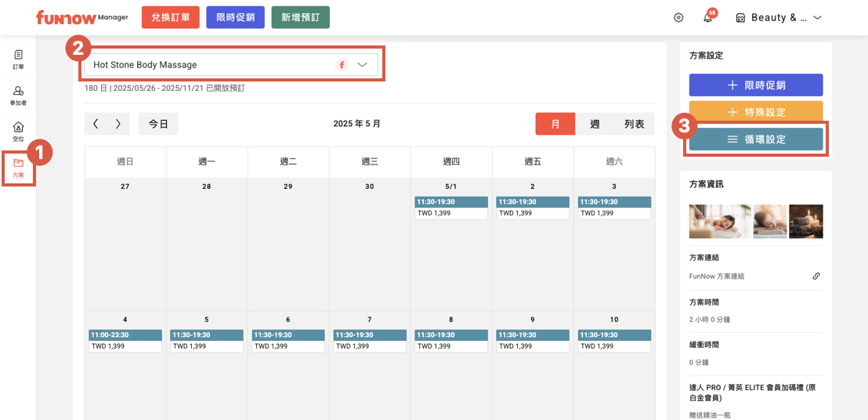Switch calendar to 列表 list view
The width and height of the screenshot is (868, 420).
coord(634,124)
